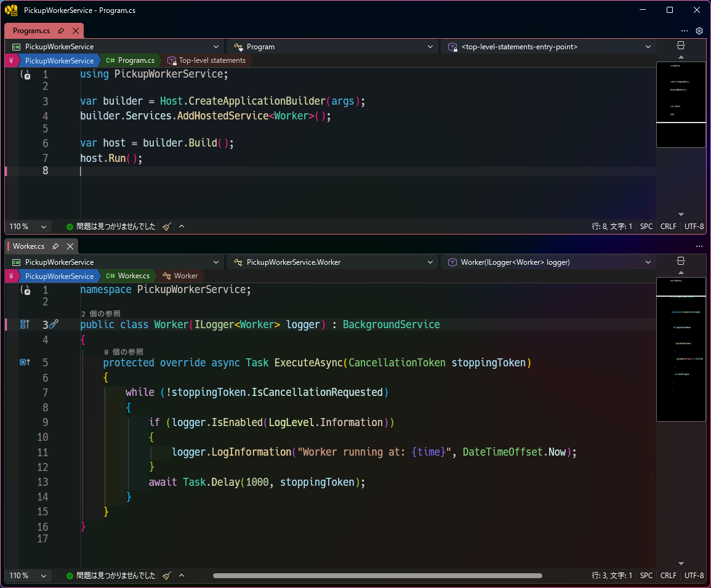Open the tab overflow menu for Program.cs
This screenshot has width=711, height=588.
685,31
